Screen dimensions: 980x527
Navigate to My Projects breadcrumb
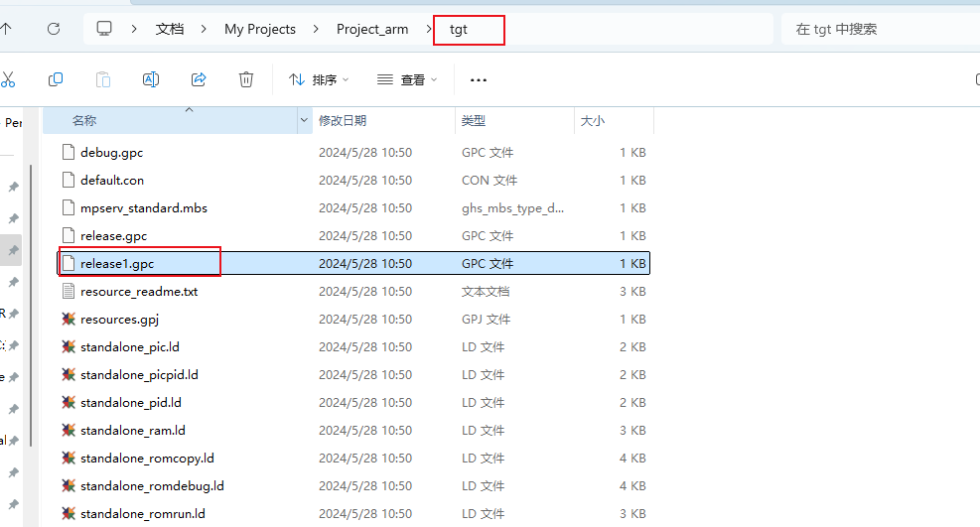[x=260, y=29]
